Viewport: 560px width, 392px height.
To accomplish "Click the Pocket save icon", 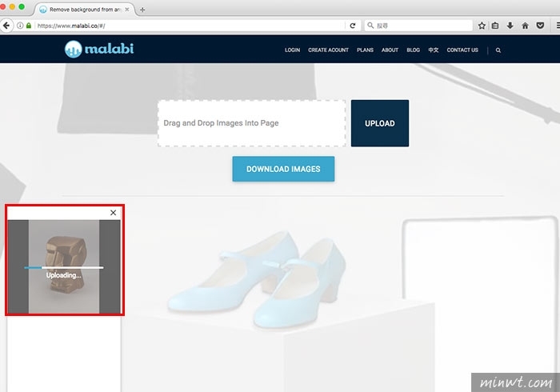I will pos(540,26).
